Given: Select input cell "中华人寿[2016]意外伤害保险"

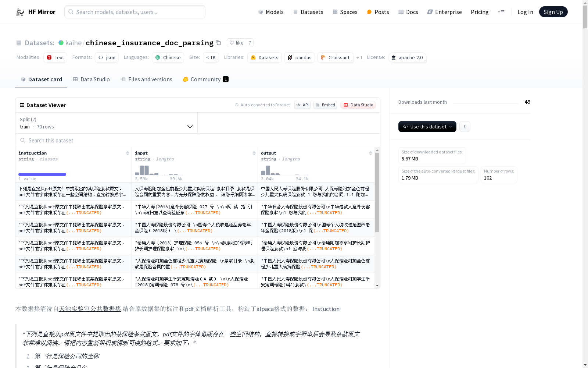Looking at the screenshot, I should point(195,210).
